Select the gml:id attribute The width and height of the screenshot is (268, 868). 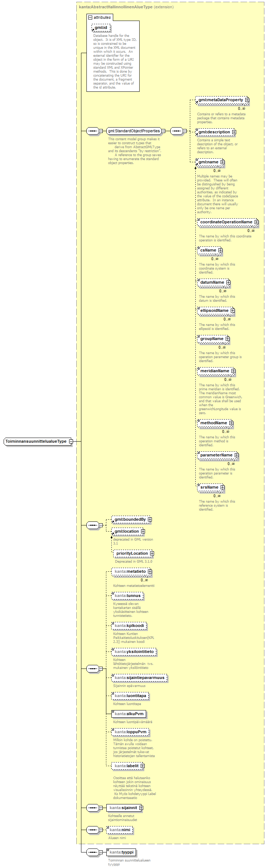[101, 27]
